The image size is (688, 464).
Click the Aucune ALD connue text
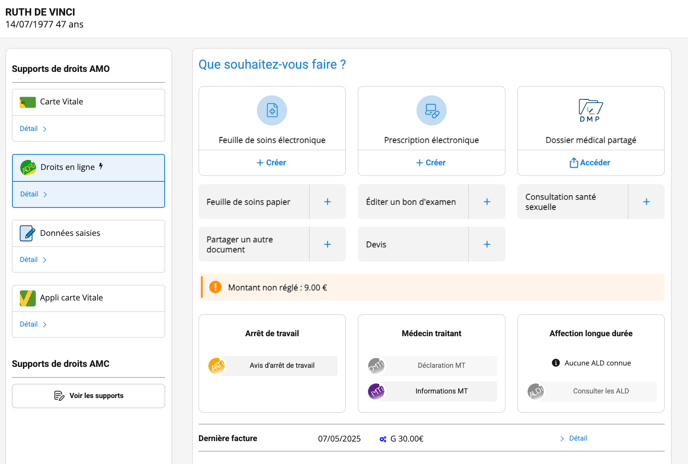click(x=598, y=363)
